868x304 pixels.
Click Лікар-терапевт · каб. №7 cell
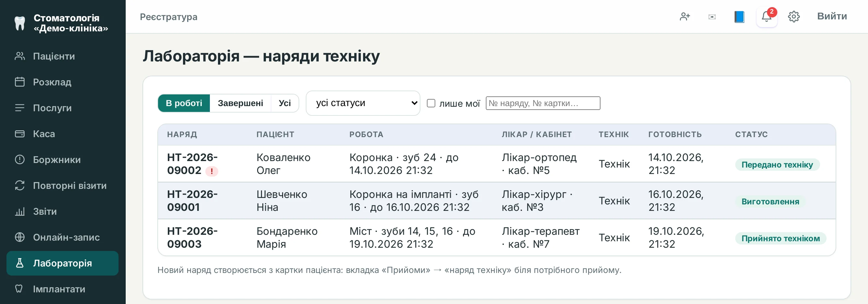(541, 237)
